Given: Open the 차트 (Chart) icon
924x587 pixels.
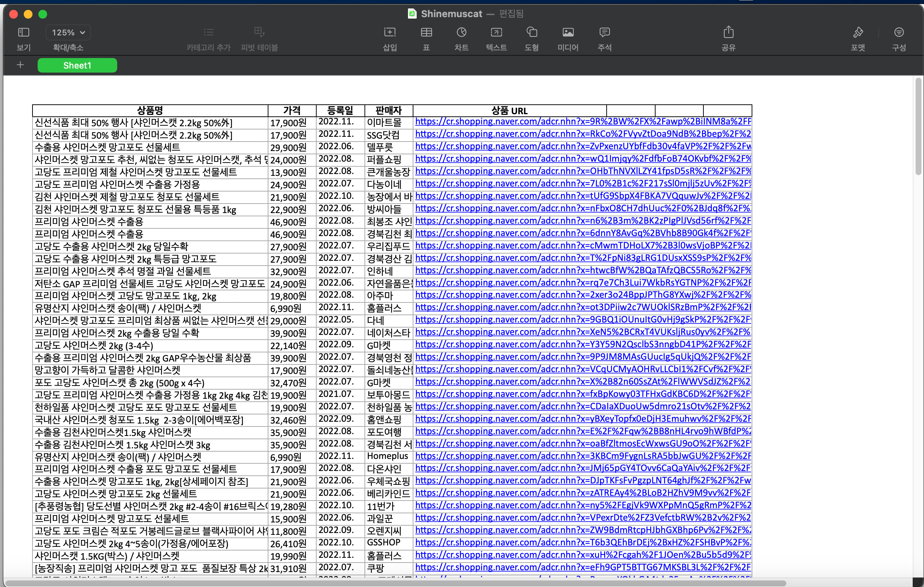Looking at the screenshot, I should 461,32.
